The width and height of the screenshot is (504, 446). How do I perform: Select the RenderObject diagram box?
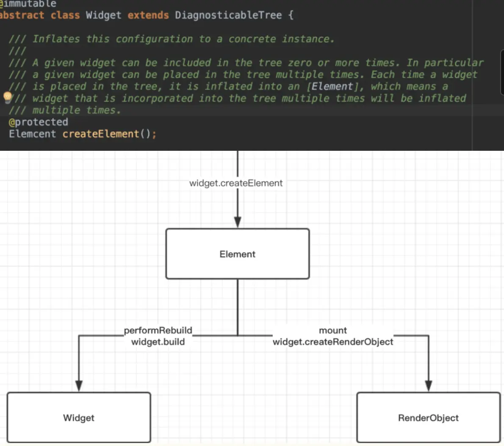(429, 417)
